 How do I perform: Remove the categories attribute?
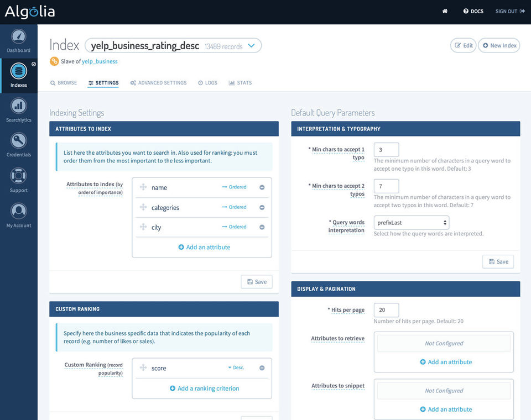click(x=262, y=207)
